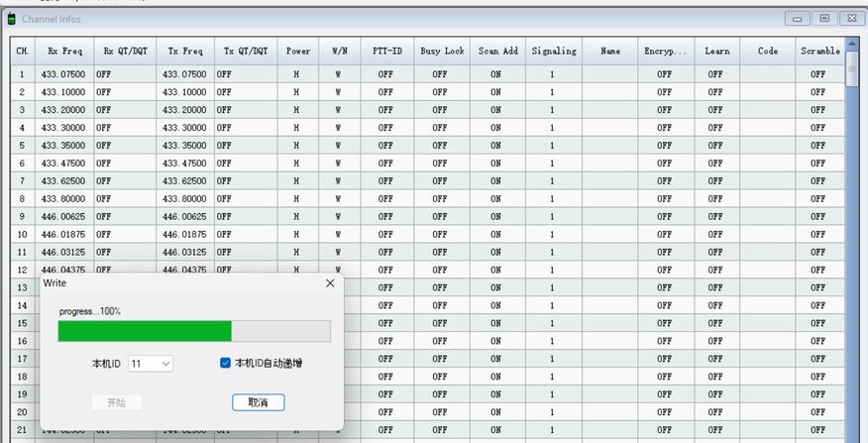
Task: Close the Channel Infos window
Action: click(851, 18)
